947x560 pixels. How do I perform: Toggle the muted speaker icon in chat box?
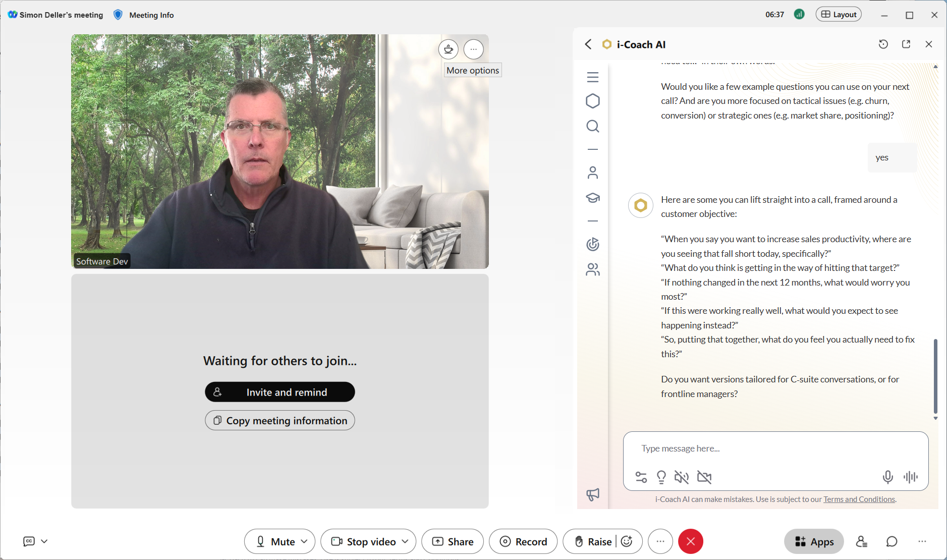[x=682, y=477]
